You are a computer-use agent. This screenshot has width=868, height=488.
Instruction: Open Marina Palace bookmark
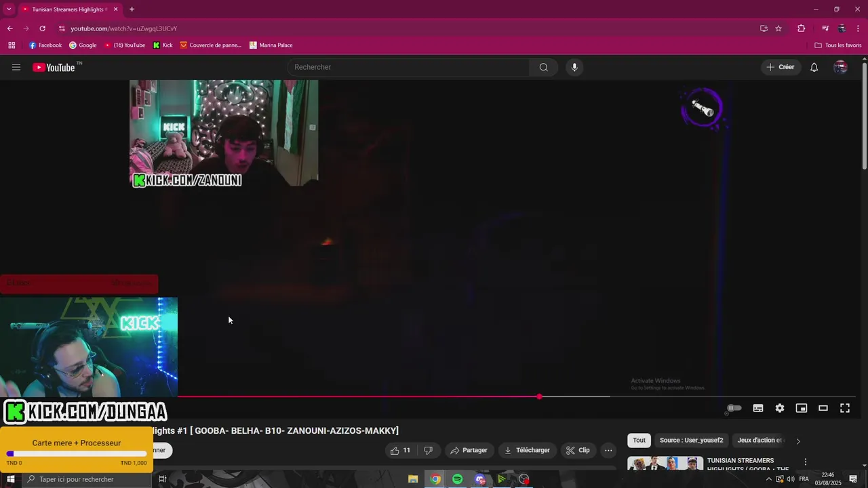(271, 45)
